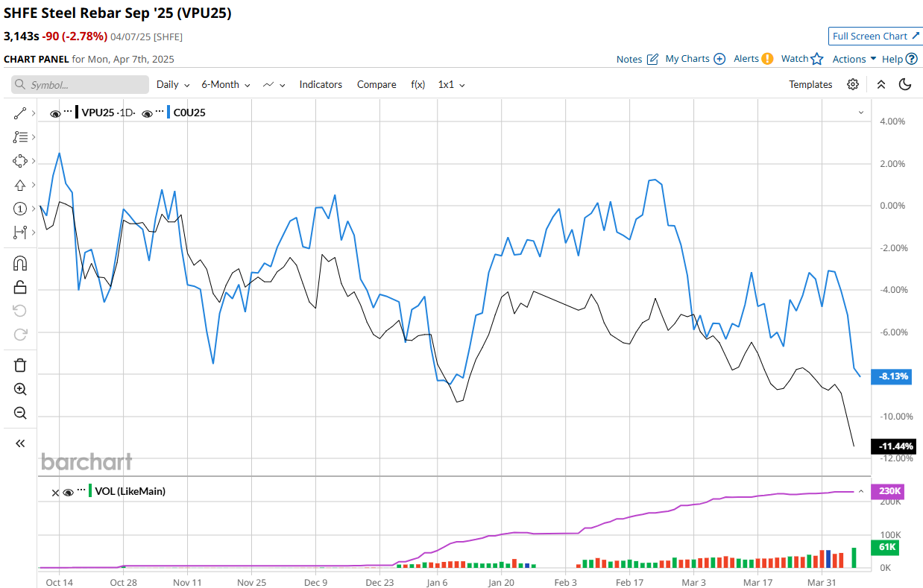Open the My Charts link
The width and height of the screenshot is (923, 588).
pyautogui.click(x=695, y=59)
